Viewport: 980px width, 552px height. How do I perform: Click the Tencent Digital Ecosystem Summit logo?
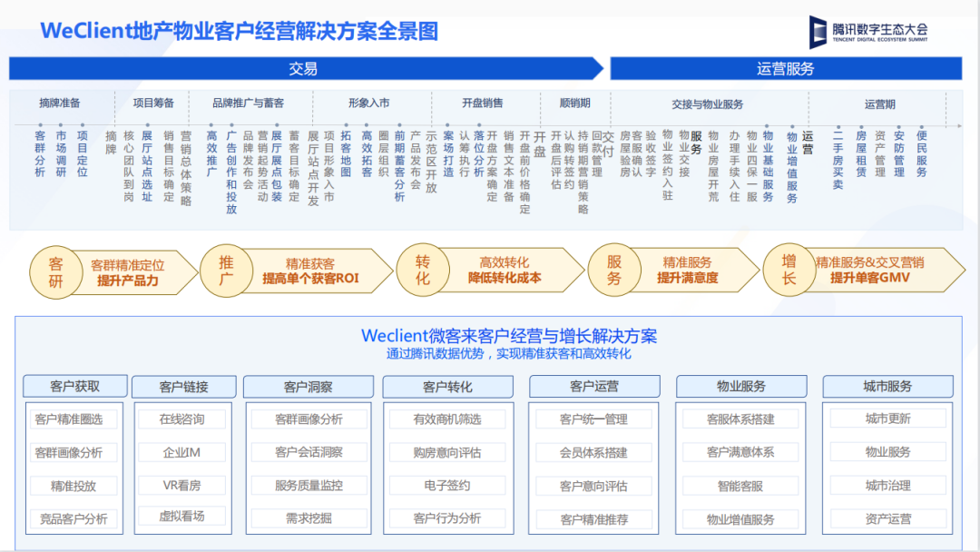click(868, 31)
